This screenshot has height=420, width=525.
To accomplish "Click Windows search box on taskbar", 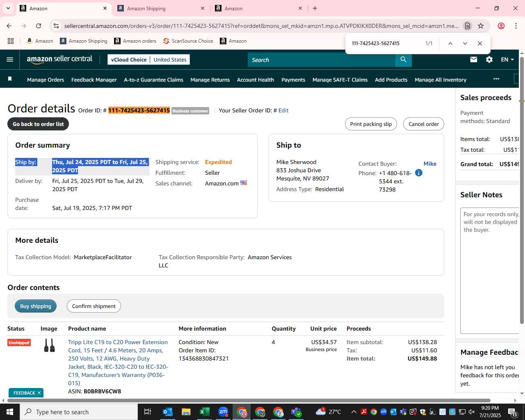I will (79, 412).
